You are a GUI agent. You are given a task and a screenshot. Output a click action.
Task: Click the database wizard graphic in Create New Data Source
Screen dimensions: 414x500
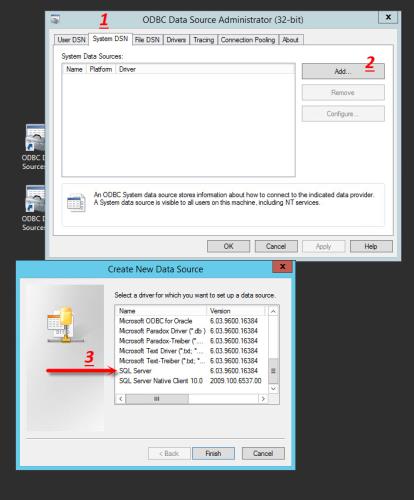click(x=64, y=325)
